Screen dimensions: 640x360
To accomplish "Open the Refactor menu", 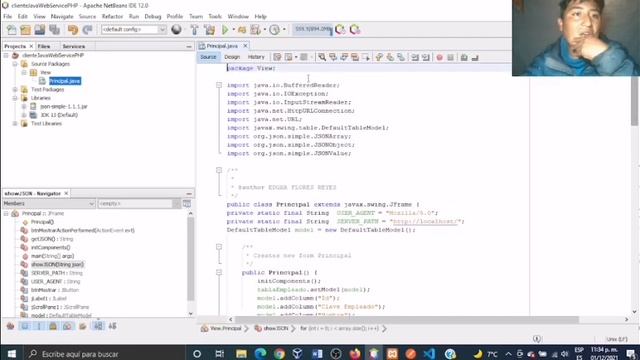I will point(112,16).
